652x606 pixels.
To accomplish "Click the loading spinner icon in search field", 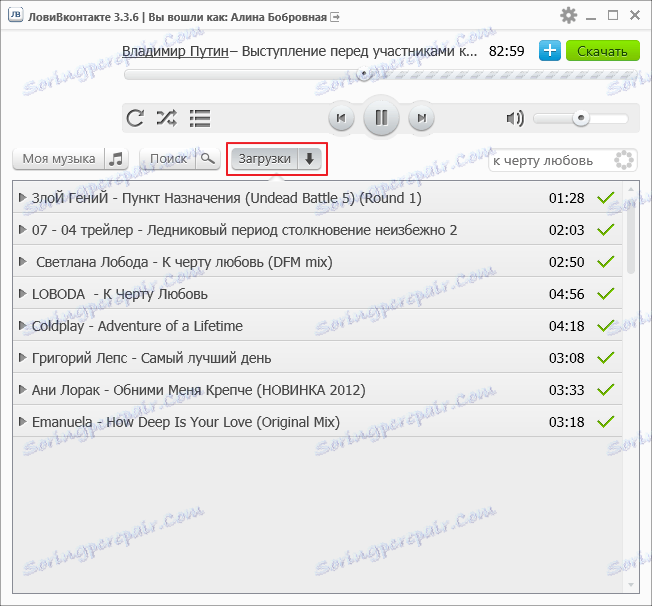I will 624,160.
